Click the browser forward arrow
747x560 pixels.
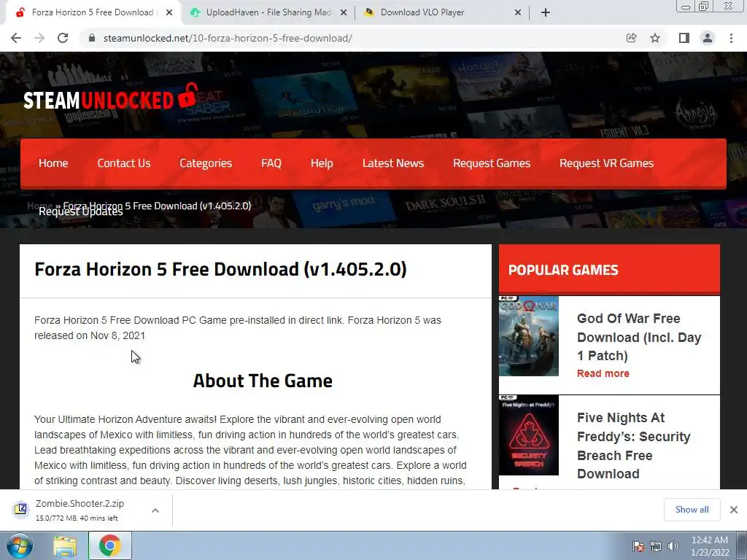click(39, 38)
